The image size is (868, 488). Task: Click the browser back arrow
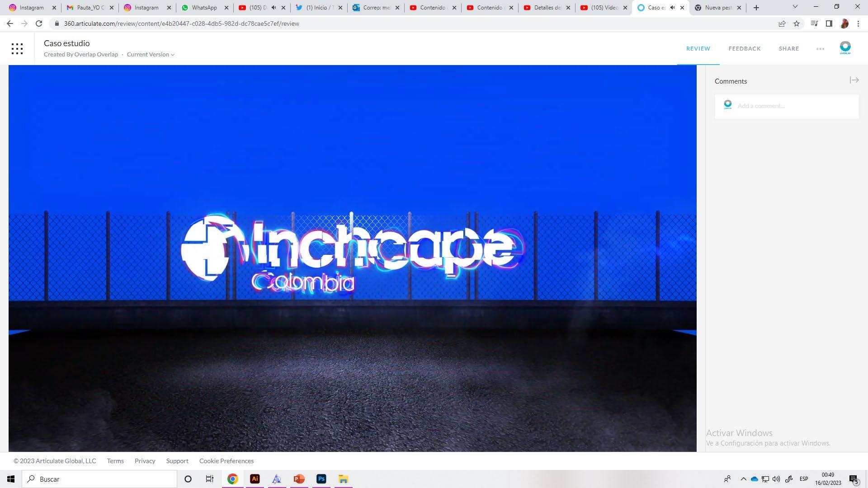tap(10, 23)
